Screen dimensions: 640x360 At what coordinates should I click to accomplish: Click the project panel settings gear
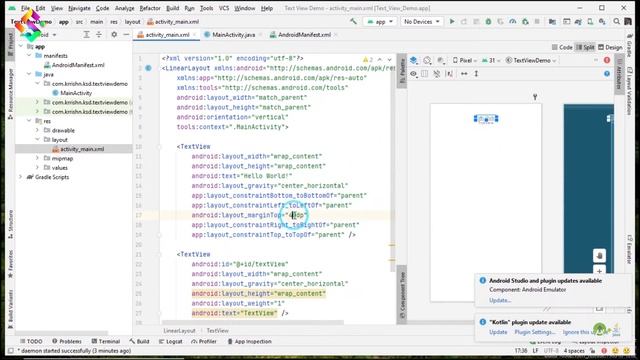click(114, 35)
